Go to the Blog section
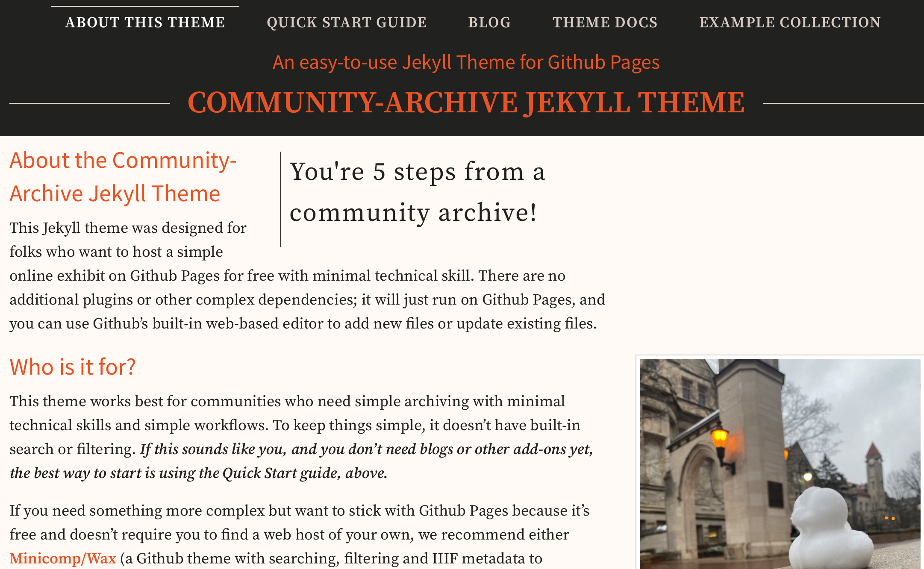The image size is (924, 569). pyautogui.click(x=489, y=22)
